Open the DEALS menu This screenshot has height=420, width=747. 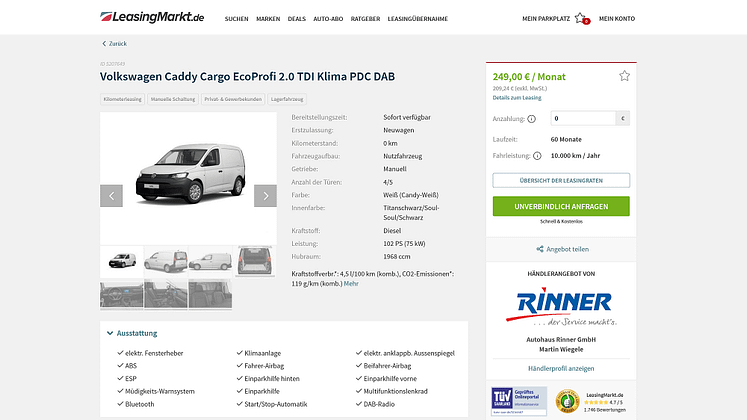tap(297, 19)
